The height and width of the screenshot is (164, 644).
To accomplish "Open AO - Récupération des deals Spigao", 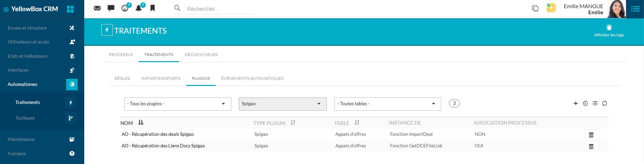I will 158,134.
